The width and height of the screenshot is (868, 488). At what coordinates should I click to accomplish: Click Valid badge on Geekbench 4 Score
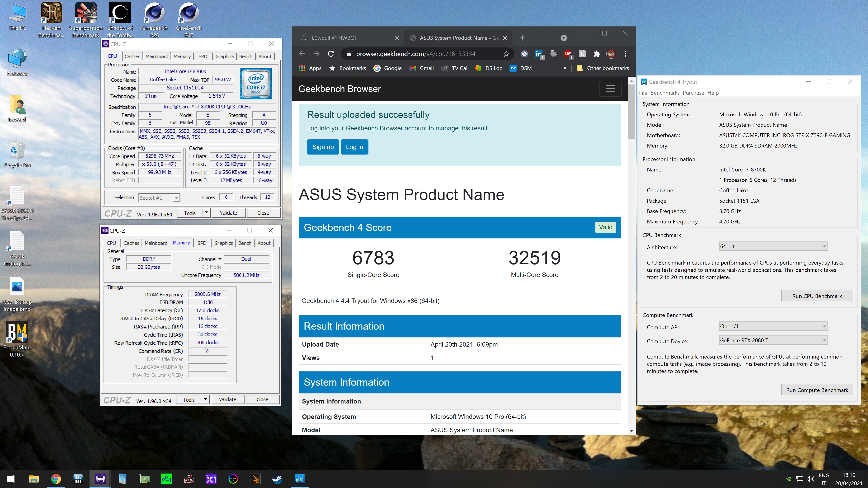(x=606, y=227)
